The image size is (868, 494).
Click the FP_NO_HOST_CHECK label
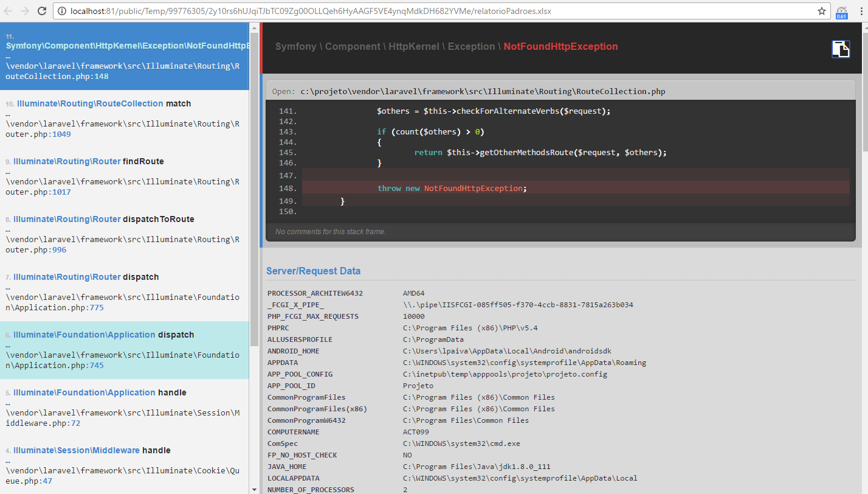[302, 455]
